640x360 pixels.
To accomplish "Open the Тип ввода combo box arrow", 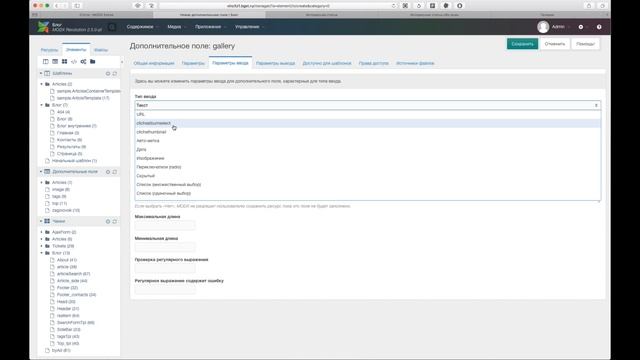I will pos(596,105).
